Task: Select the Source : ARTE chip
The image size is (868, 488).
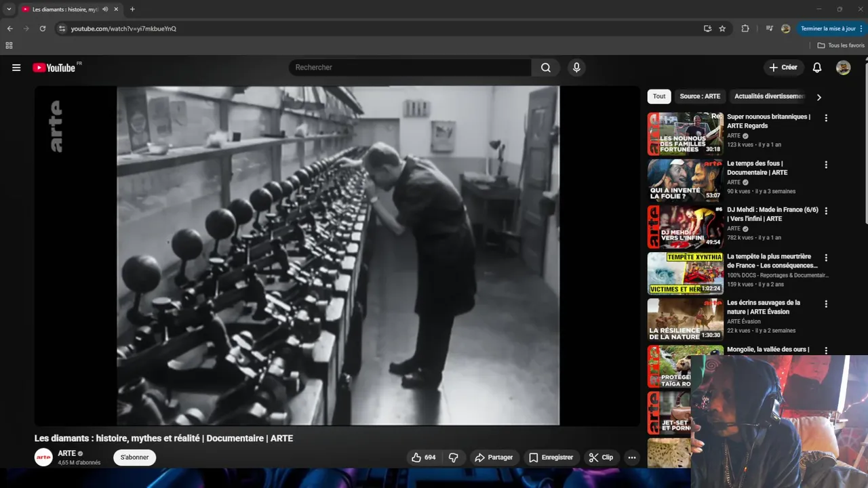Action: point(700,96)
